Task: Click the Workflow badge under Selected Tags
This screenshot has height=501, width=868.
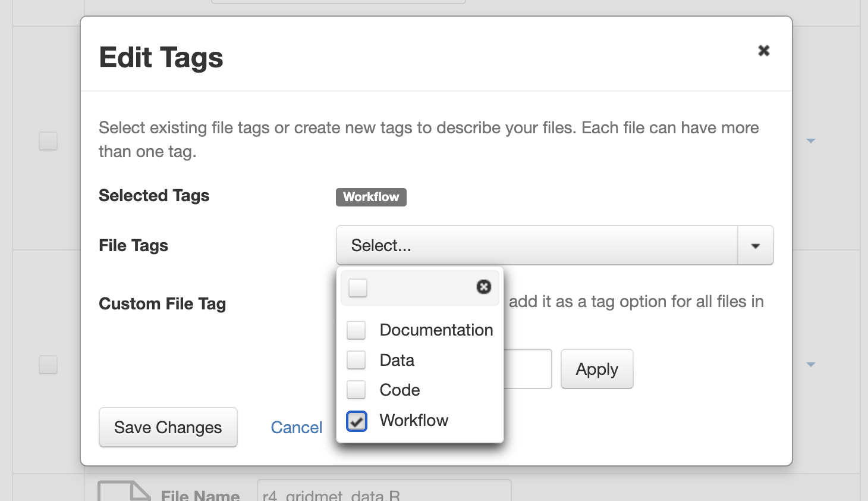Action: (x=371, y=197)
